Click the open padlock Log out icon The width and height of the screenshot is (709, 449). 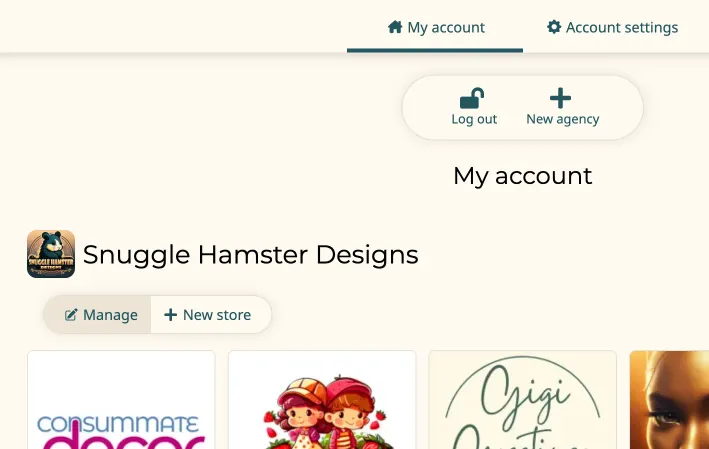pyautogui.click(x=472, y=98)
